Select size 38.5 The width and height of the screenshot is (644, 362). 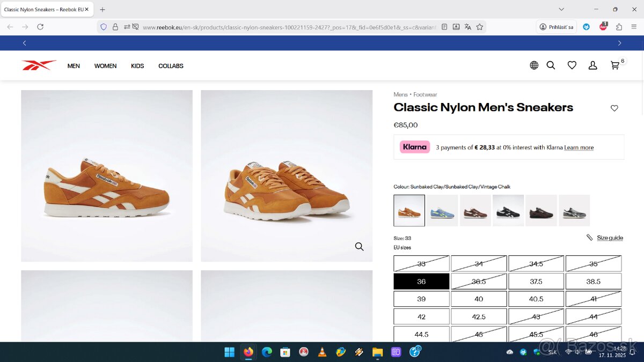594,281
